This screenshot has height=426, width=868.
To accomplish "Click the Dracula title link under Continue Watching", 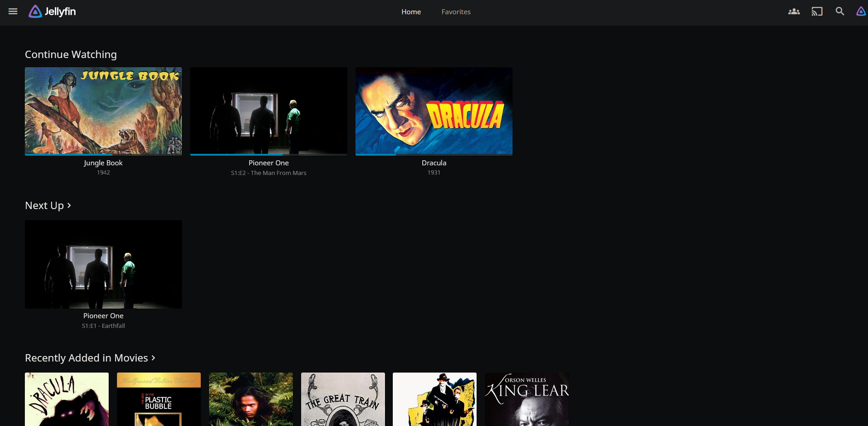I will (434, 163).
